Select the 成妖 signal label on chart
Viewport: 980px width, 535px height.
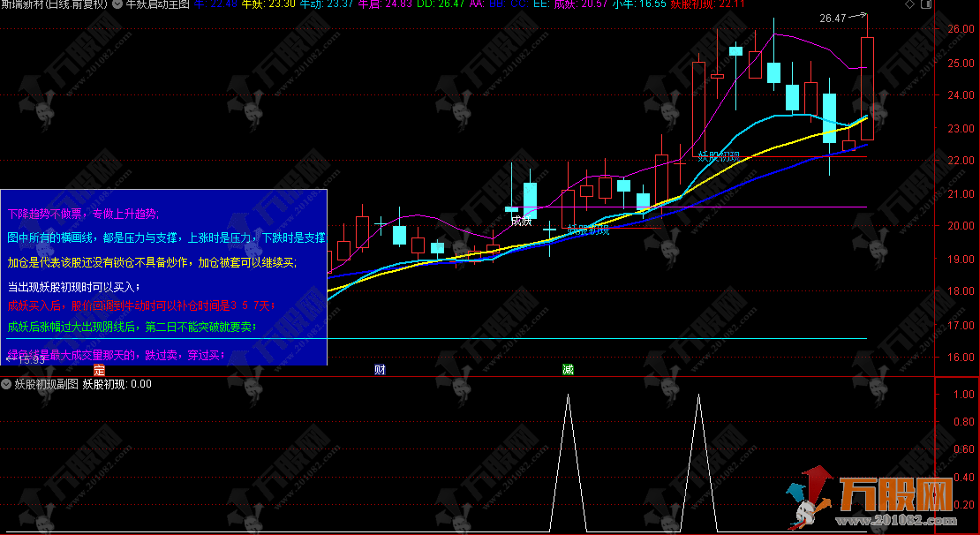[x=521, y=220]
